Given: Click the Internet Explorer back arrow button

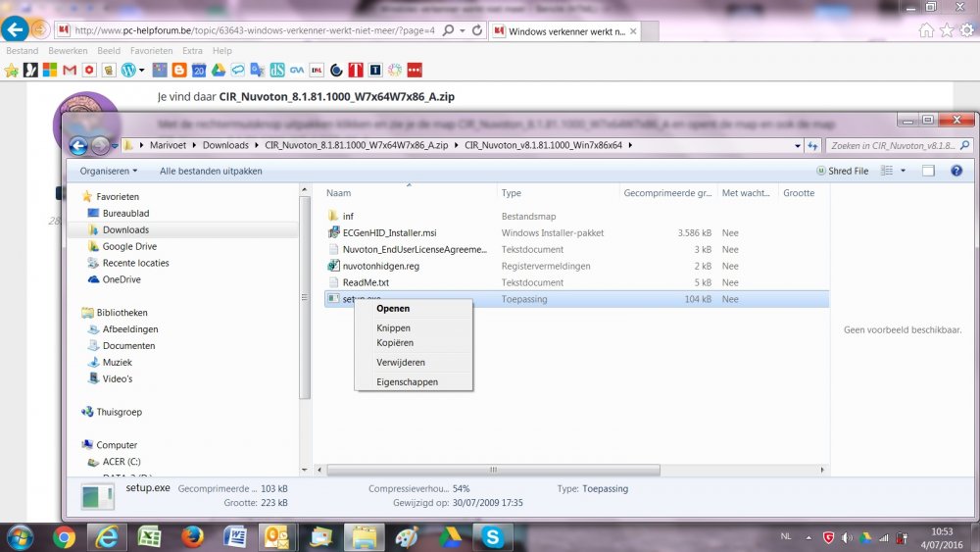Looking at the screenshot, I should tap(15, 28).
